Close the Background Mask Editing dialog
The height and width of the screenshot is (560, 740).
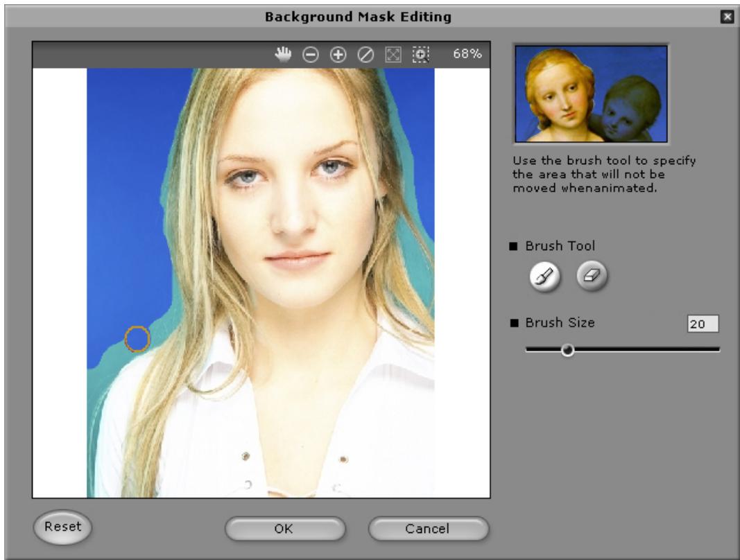point(728,17)
